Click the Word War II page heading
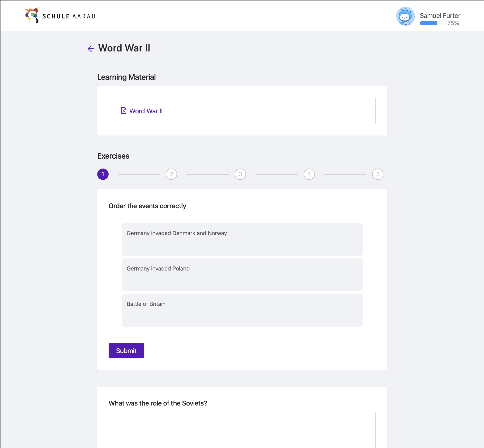Viewport: 484px width, 448px height. pyautogui.click(x=124, y=48)
